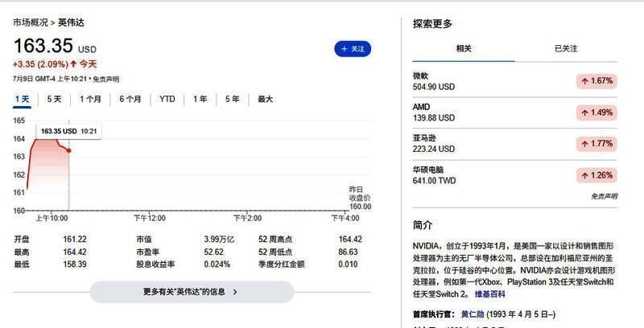This screenshot has height=328, width=644.
Task: Show the 1年 chart range
Action: click(x=200, y=100)
